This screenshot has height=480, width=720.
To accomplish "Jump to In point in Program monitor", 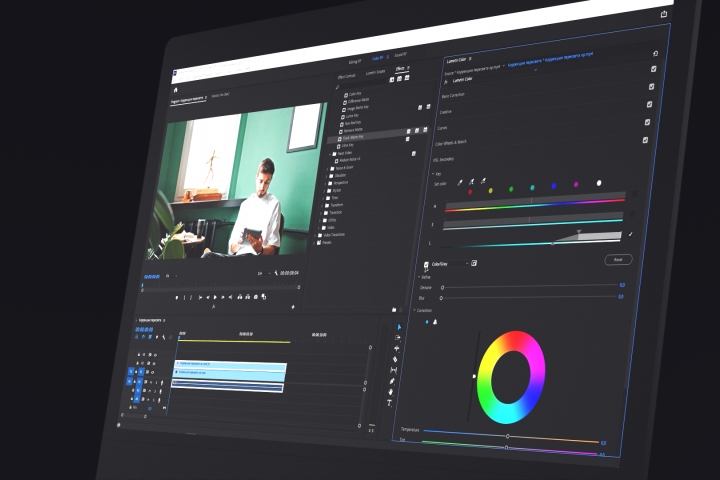I will click(x=200, y=298).
